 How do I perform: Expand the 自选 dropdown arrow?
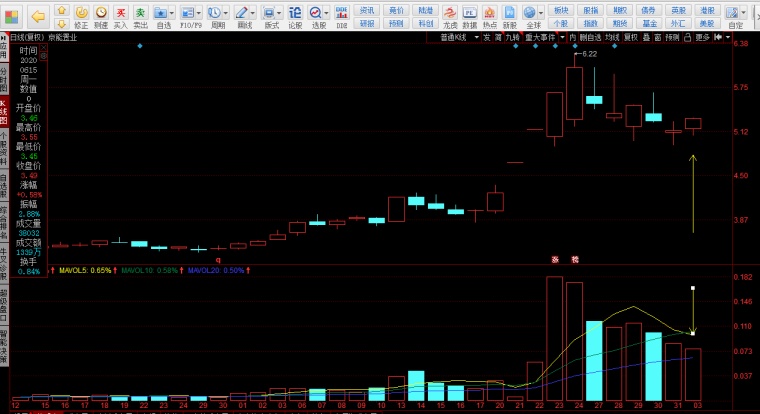[172, 13]
